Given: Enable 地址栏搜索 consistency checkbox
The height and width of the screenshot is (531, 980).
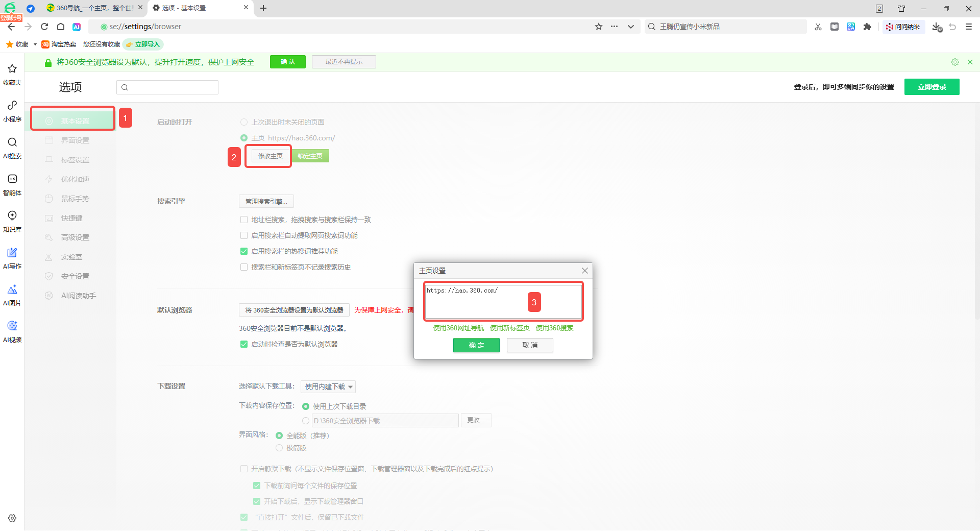Looking at the screenshot, I should click(244, 220).
